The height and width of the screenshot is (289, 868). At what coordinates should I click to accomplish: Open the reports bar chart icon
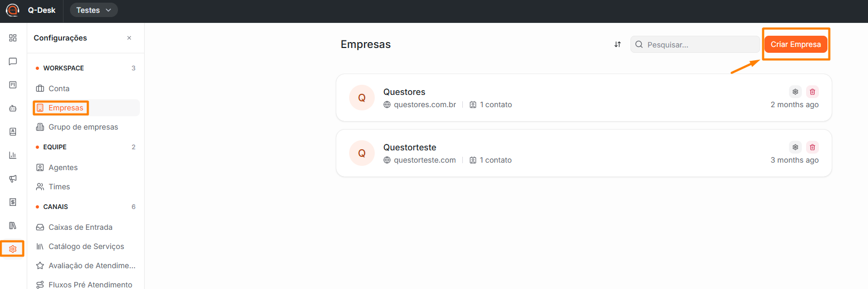13,155
